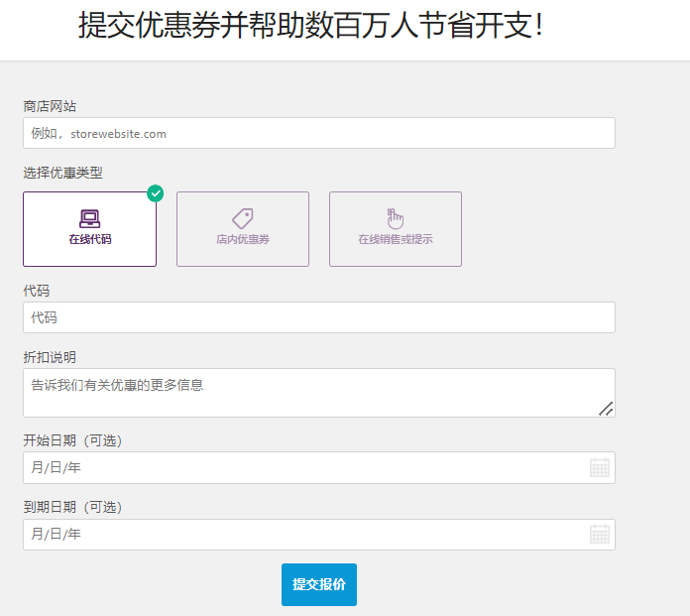
Task: Click the 在线销售或提示 label text
Action: click(396, 239)
